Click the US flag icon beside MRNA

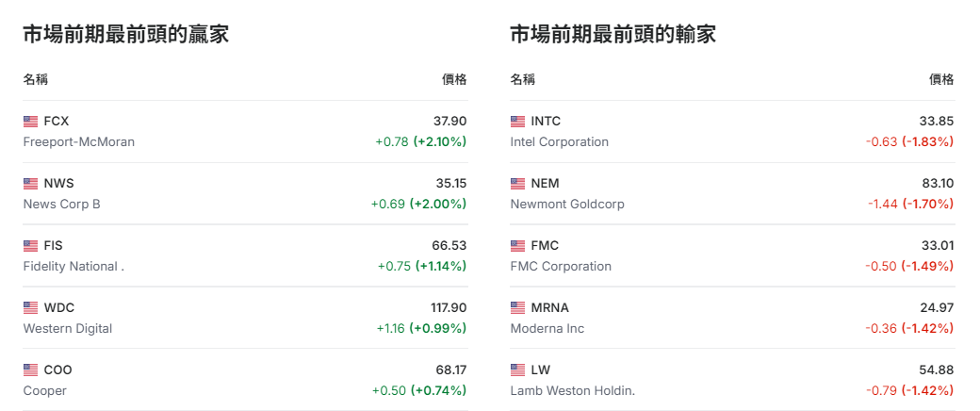click(518, 308)
